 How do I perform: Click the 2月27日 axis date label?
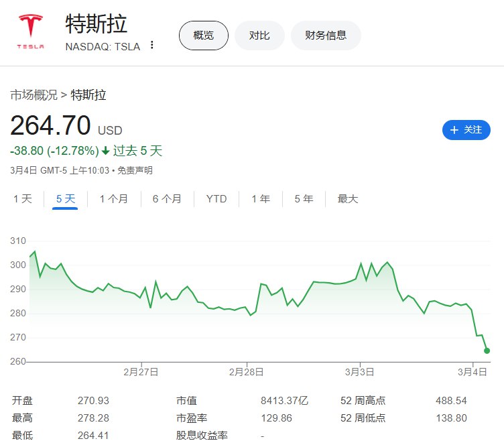pyautogui.click(x=141, y=372)
